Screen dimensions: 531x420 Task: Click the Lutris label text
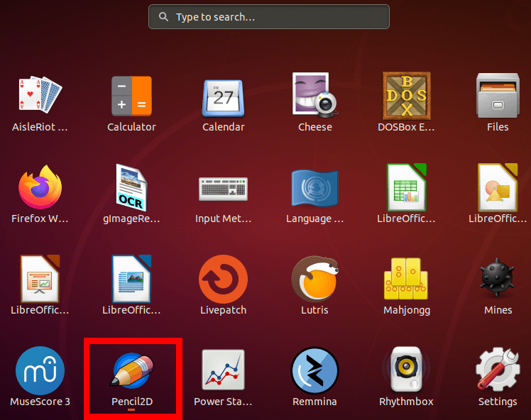click(x=315, y=310)
